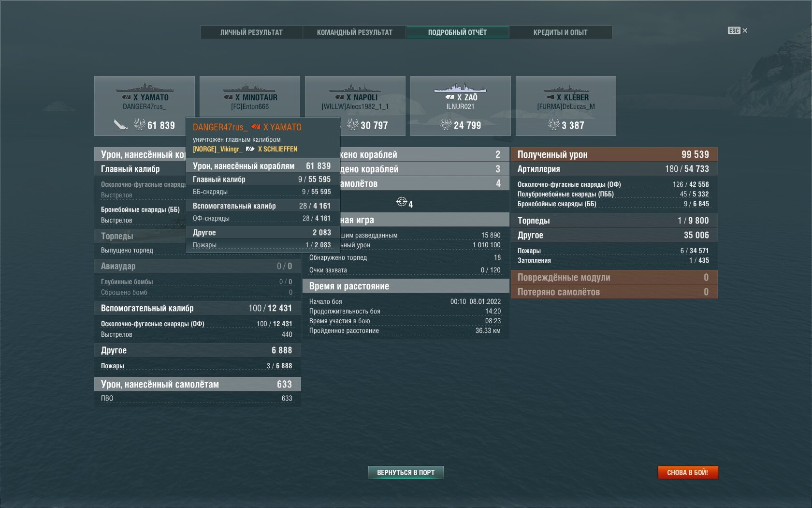This screenshot has height=508, width=812.
Task: Click the Торпеды 1 / 9 800 row
Action: coord(614,221)
